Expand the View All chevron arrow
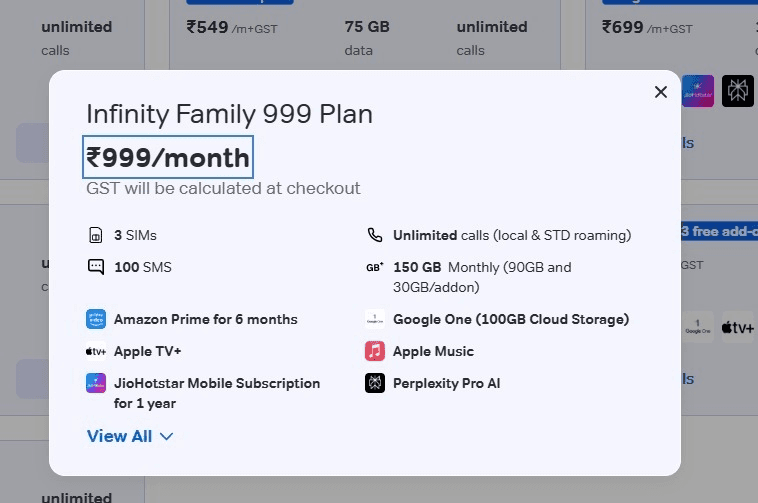 pyautogui.click(x=167, y=436)
